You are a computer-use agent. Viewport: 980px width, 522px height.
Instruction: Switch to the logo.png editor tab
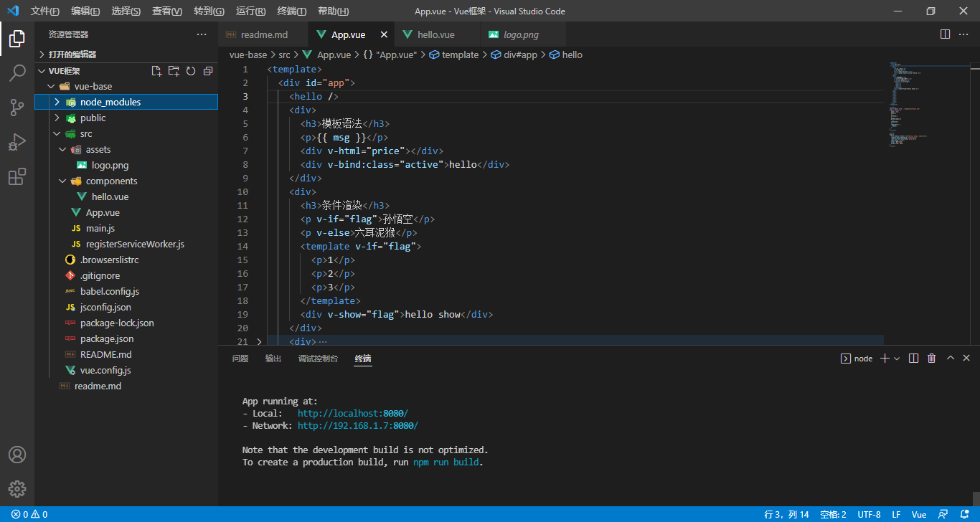522,34
